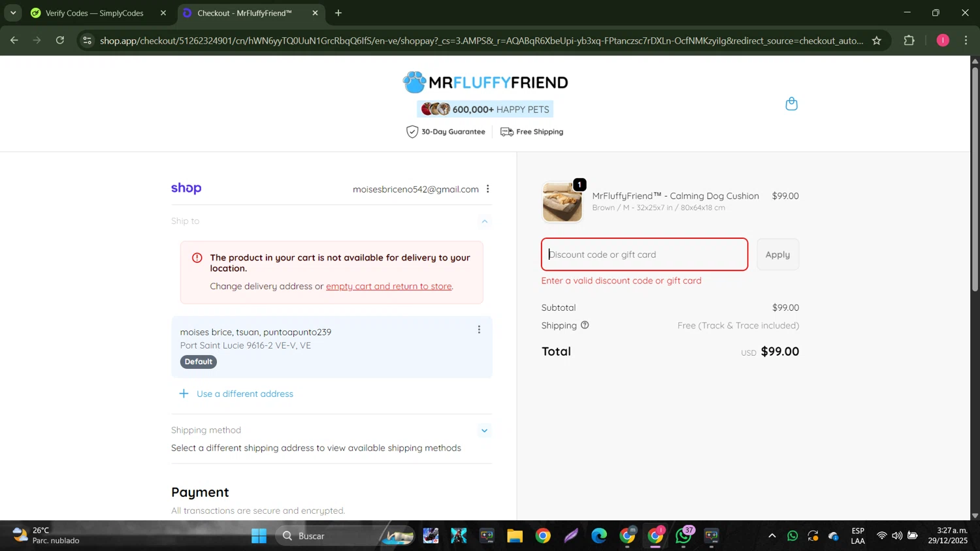The image size is (980, 551).
Task: Open the tab search dropdown arrow
Action: tap(13, 13)
